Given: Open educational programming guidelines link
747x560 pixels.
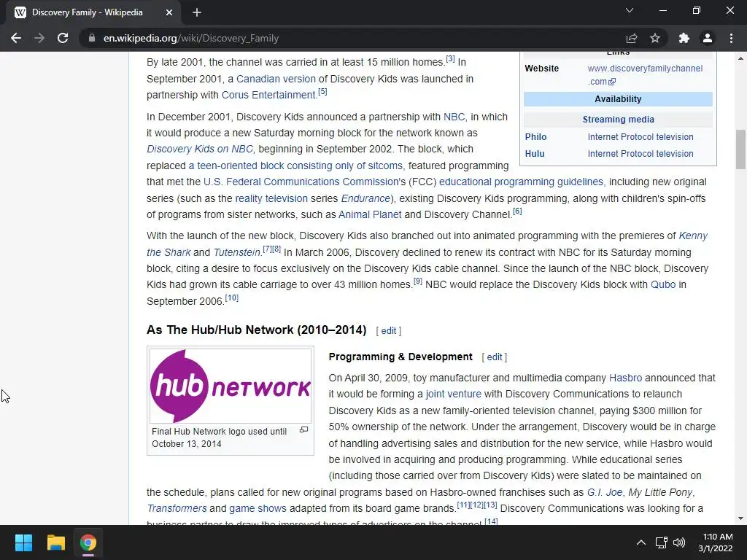Looking at the screenshot, I should tap(521, 182).
